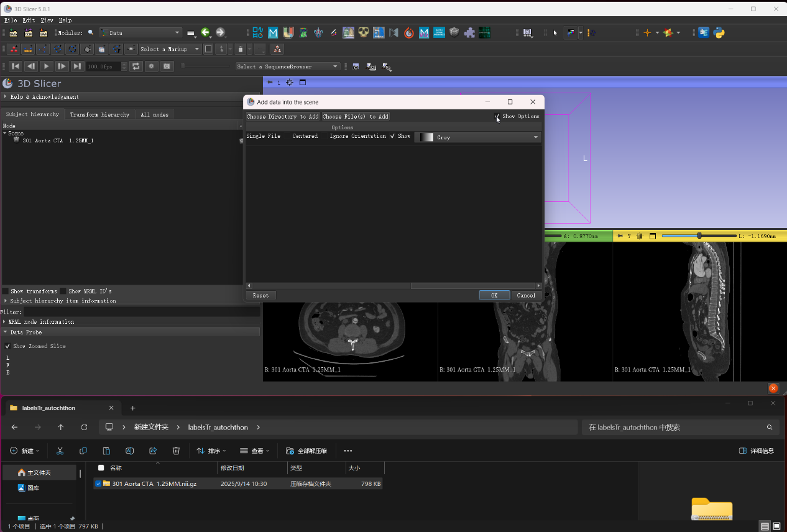Click the sequence Play button
Screen dimensions: 787x532
47,66
